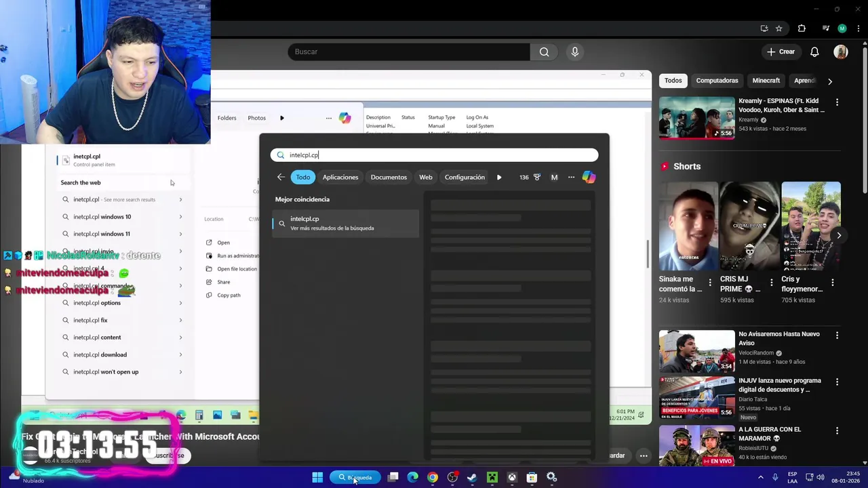The height and width of the screenshot is (488, 868).
Task: Open the volume control in the system tray
Action: (820, 477)
